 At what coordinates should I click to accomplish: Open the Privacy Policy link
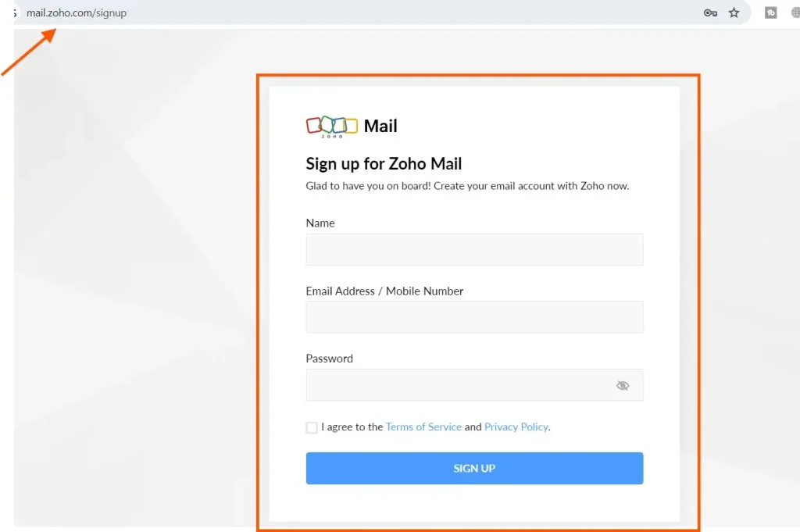(516, 427)
